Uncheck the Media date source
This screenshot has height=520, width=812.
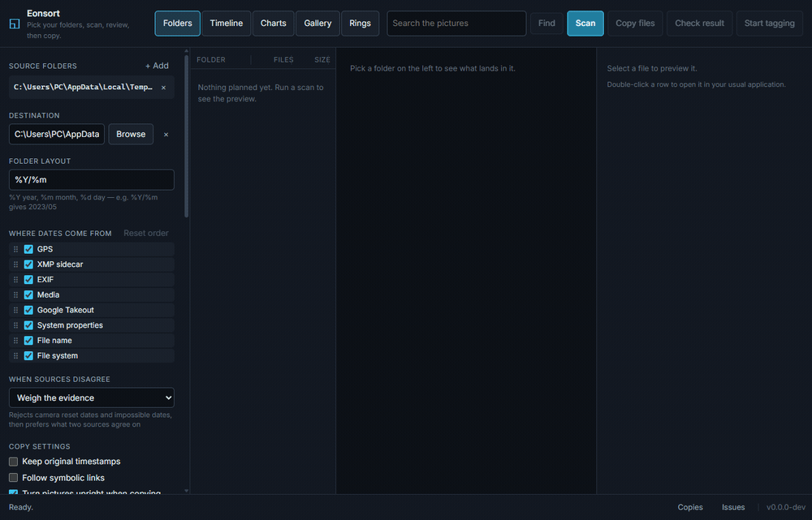click(x=28, y=295)
